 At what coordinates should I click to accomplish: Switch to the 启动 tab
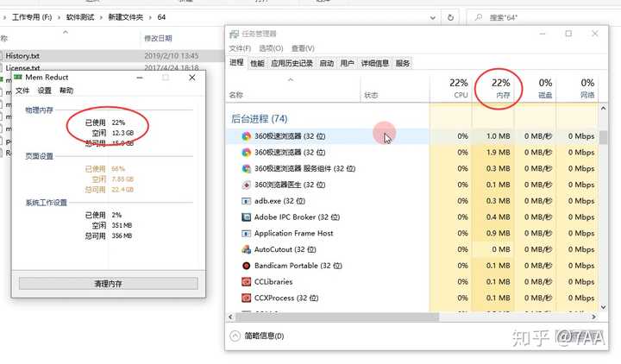(327, 63)
